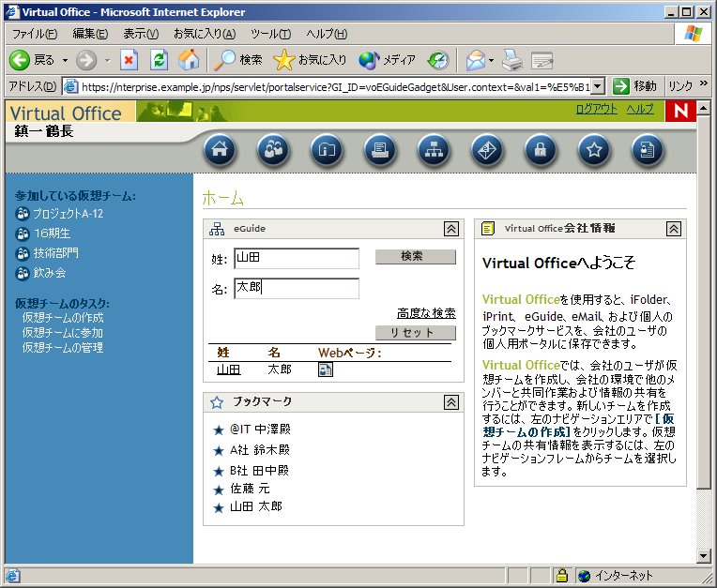The image size is (717, 588).
Task: Open the eGuide org-chart round icon
Action: coord(434,149)
